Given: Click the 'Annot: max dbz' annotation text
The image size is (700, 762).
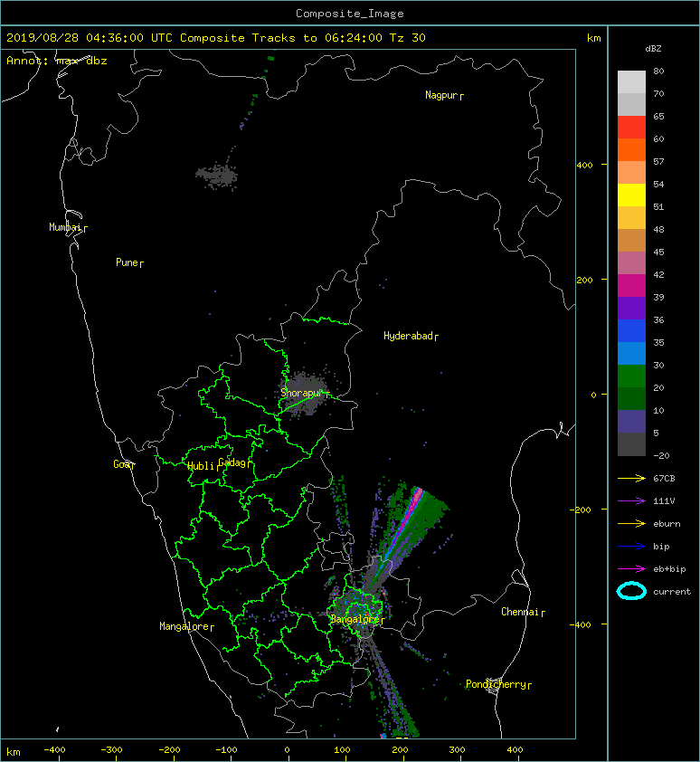Looking at the screenshot, I should [x=56, y=61].
